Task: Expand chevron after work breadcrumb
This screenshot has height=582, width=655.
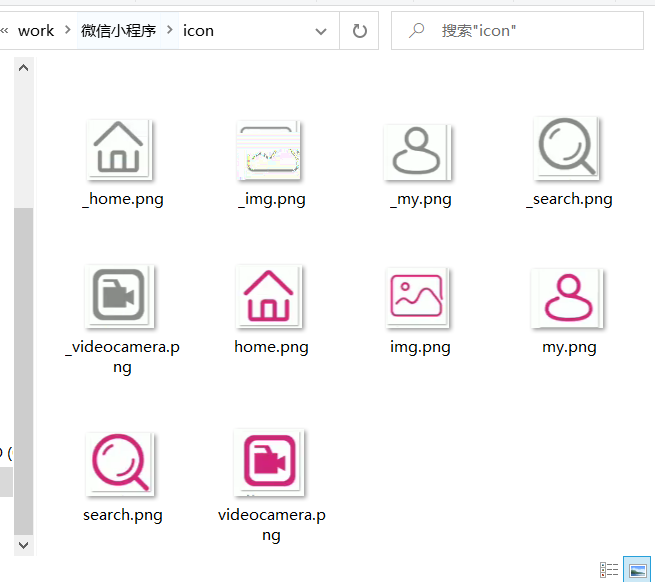Action: coord(67,30)
